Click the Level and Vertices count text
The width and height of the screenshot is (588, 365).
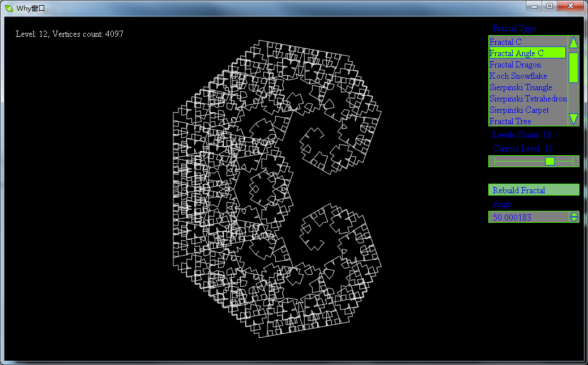[69, 34]
